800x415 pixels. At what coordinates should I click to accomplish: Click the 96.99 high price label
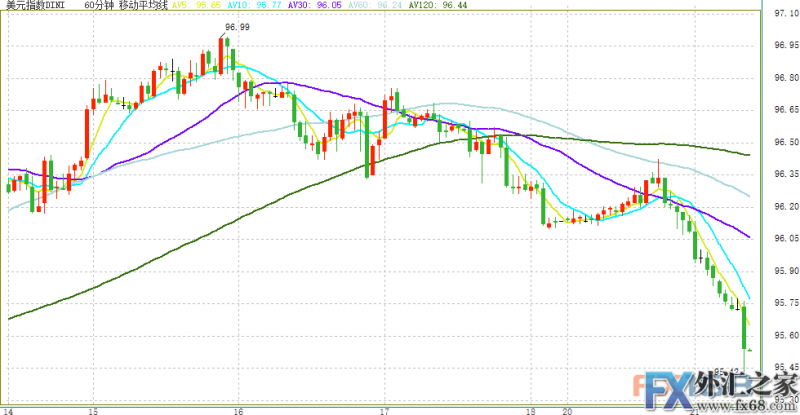pos(237,27)
